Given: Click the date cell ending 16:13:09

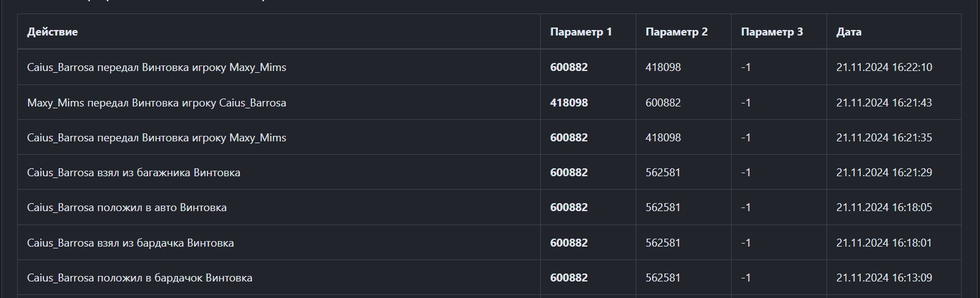Looking at the screenshot, I should click(x=884, y=278).
